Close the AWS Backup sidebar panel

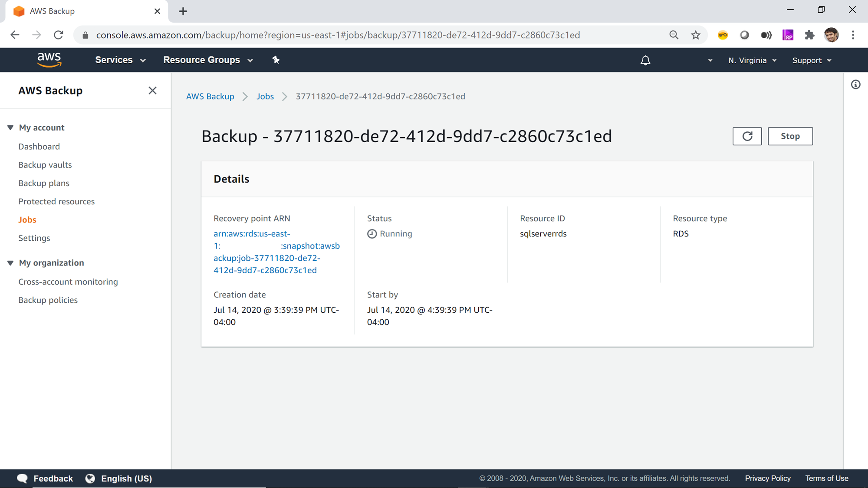[x=152, y=90]
